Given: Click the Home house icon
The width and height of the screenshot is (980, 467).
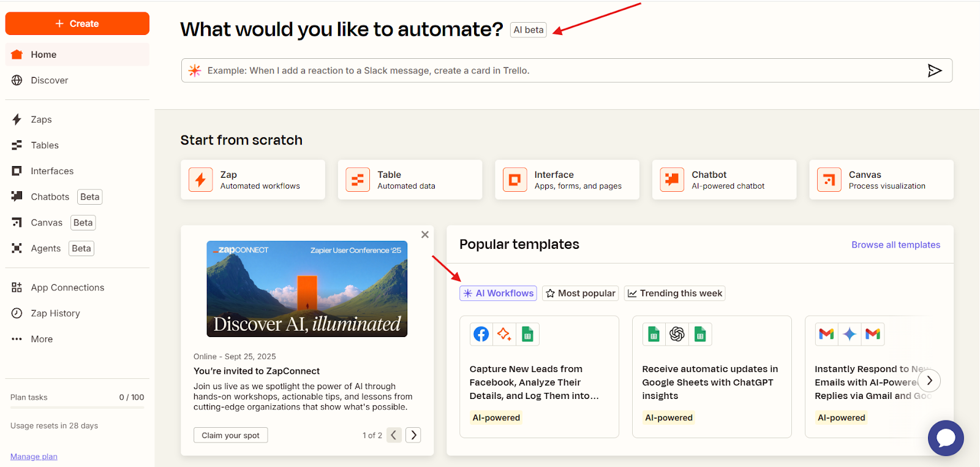Looking at the screenshot, I should point(17,55).
